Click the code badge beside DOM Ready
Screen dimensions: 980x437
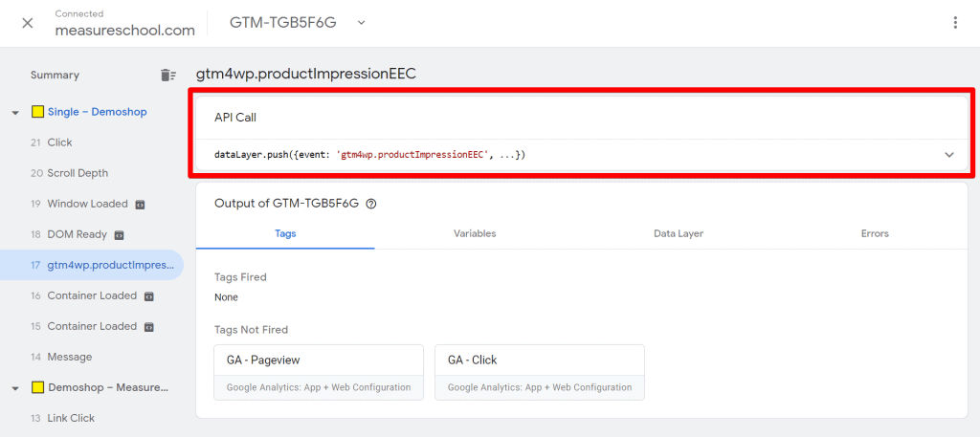pyautogui.click(x=120, y=234)
